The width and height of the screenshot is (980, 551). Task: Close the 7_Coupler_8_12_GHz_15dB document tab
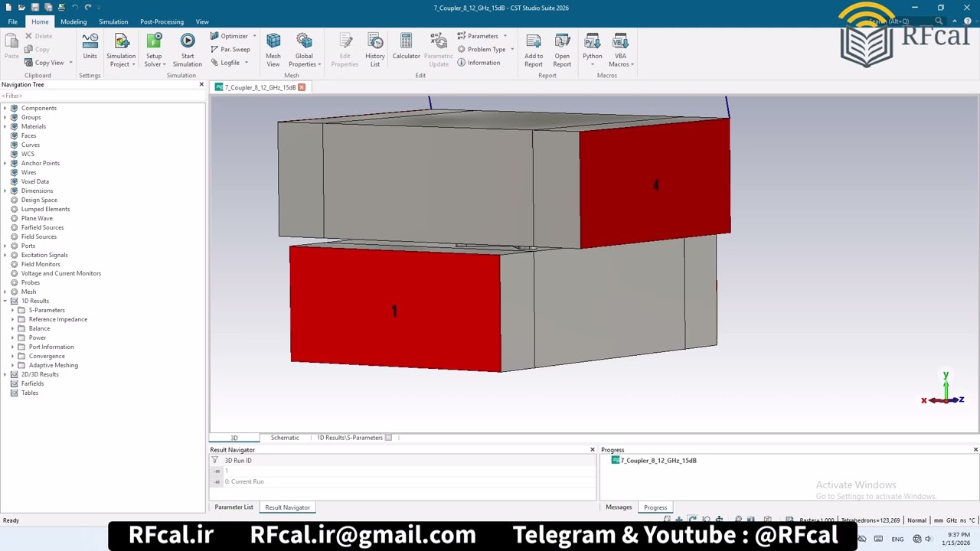302,87
